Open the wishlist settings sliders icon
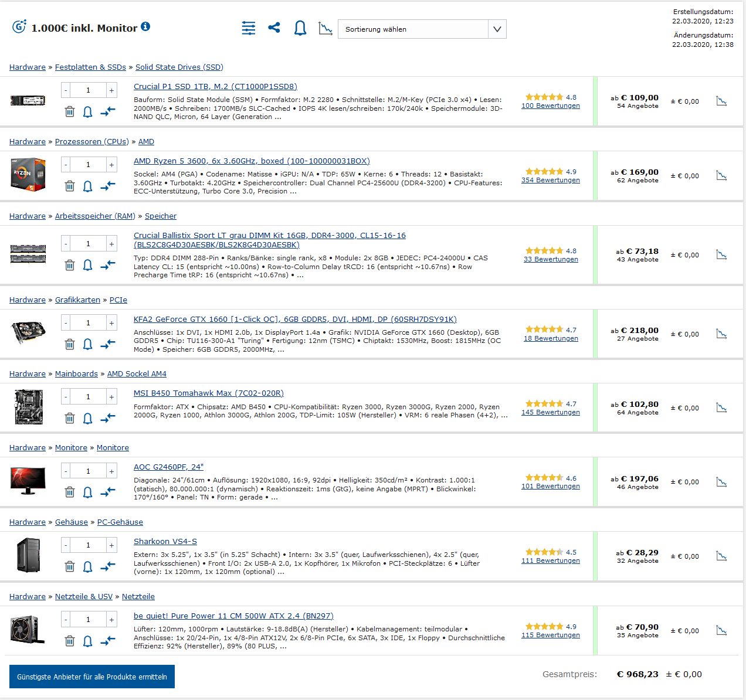The height and width of the screenshot is (700, 746). (249, 28)
